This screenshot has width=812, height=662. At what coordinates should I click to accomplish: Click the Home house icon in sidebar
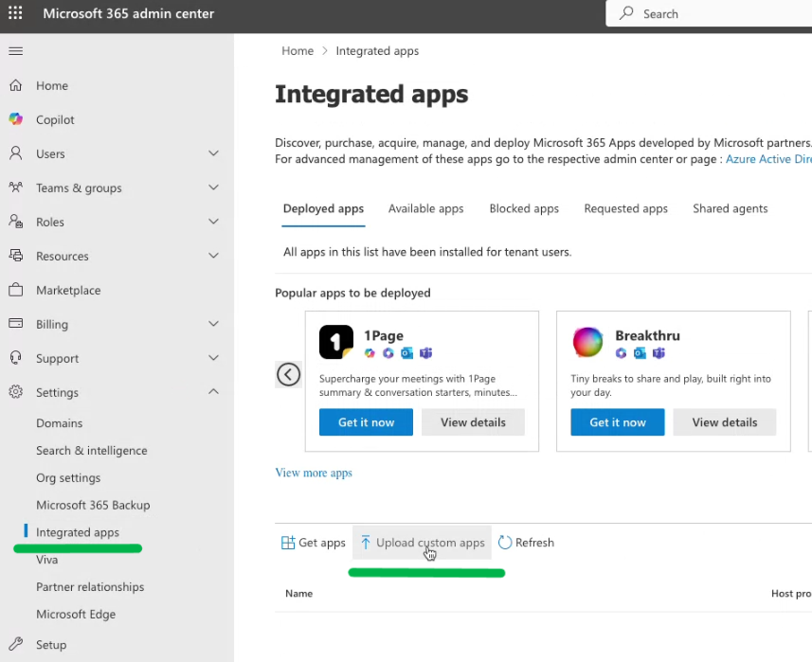pyautogui.click(x=16, y=85)
